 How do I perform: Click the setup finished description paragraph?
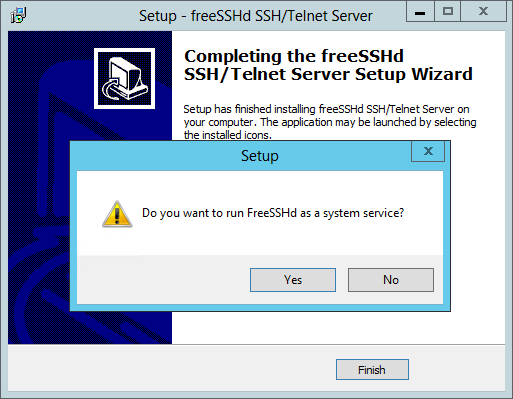[x=330, y=122]
